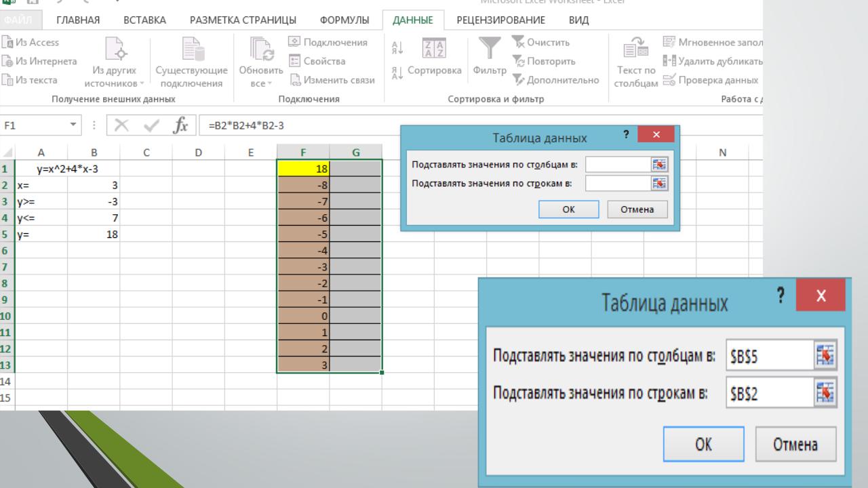Click Мгновенное заполнение icon
The height and width of the screenshot is (488, 868).
669,43
